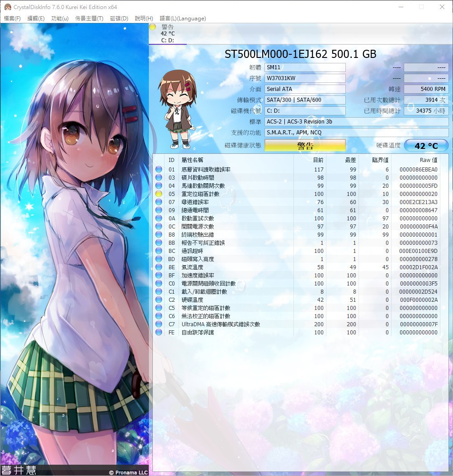453x476 pixels.
Task: Open the 說明(H) menu
Action: [x=144, y=19]
